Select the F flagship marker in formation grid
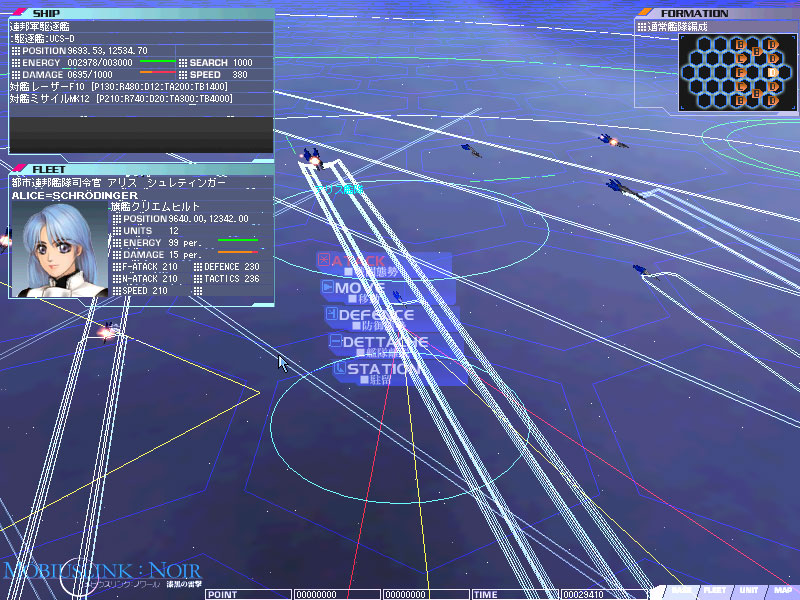 coord(740,73)
